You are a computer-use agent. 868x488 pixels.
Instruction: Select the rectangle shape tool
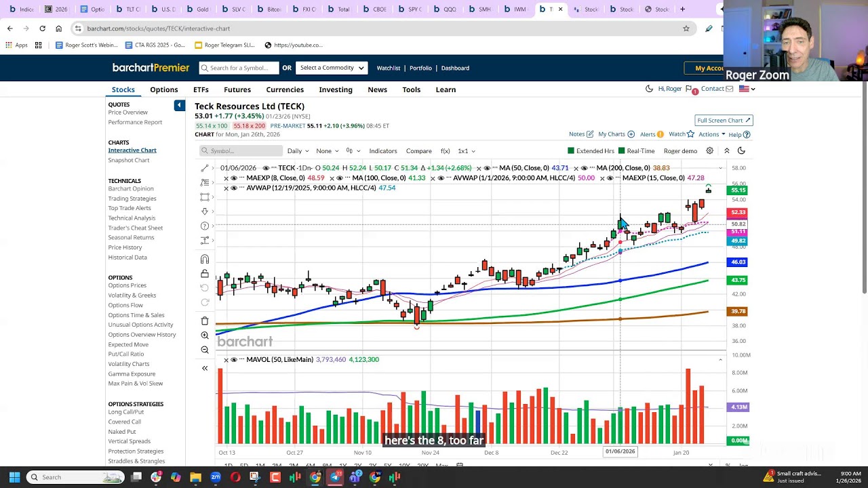pyautogui.click(x=205, y=197)
